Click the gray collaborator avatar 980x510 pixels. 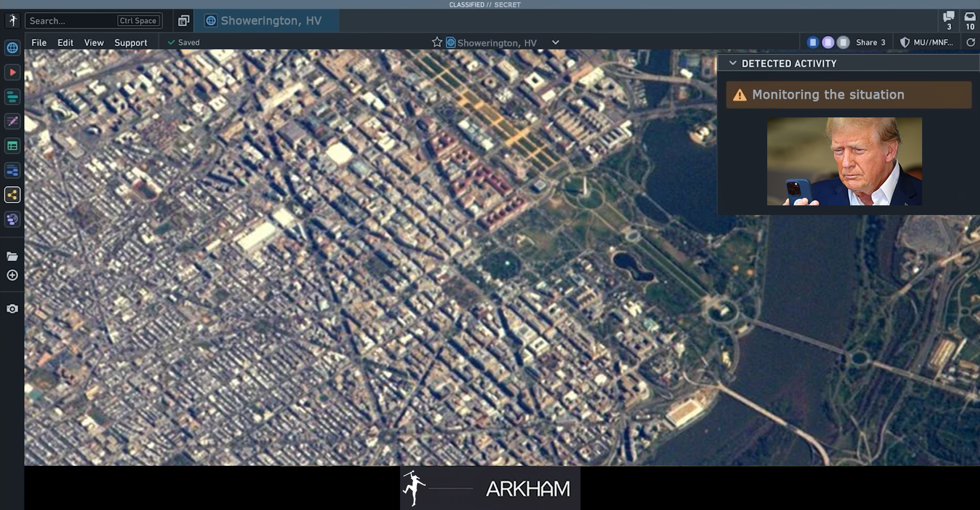[x=843, y=43]
